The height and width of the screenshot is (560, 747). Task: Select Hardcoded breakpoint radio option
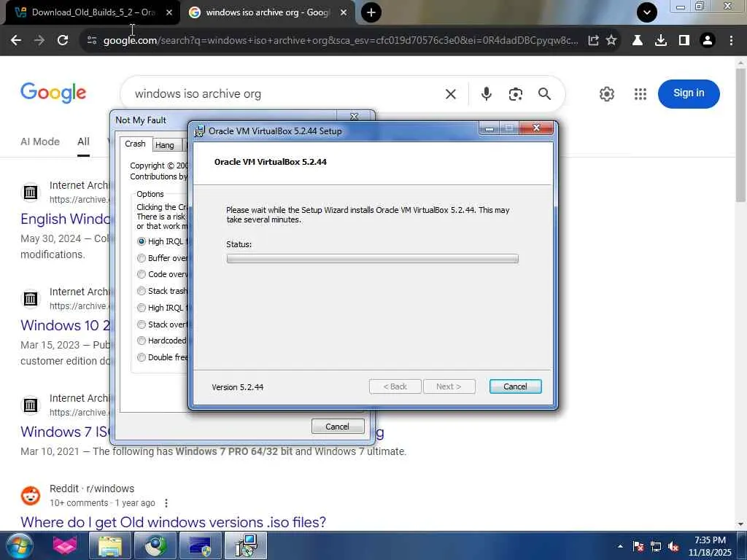[142, 341]
